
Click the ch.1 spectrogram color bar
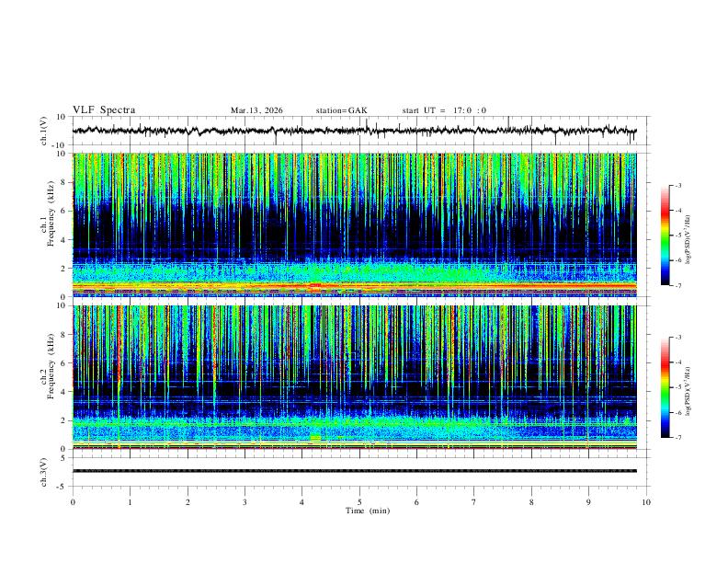665,236
